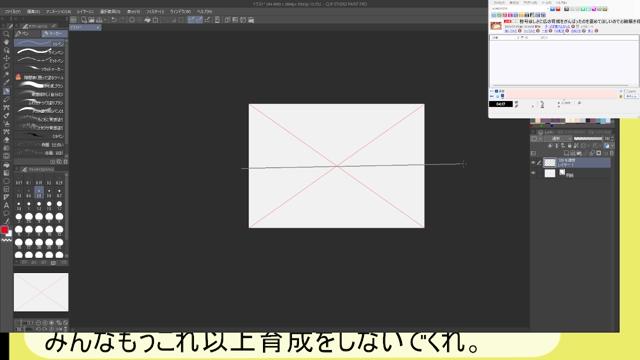The width and height of the screenshot is (640, 360).
Task: Open the layer blending mode dropdown
Action: click(558, 139)
